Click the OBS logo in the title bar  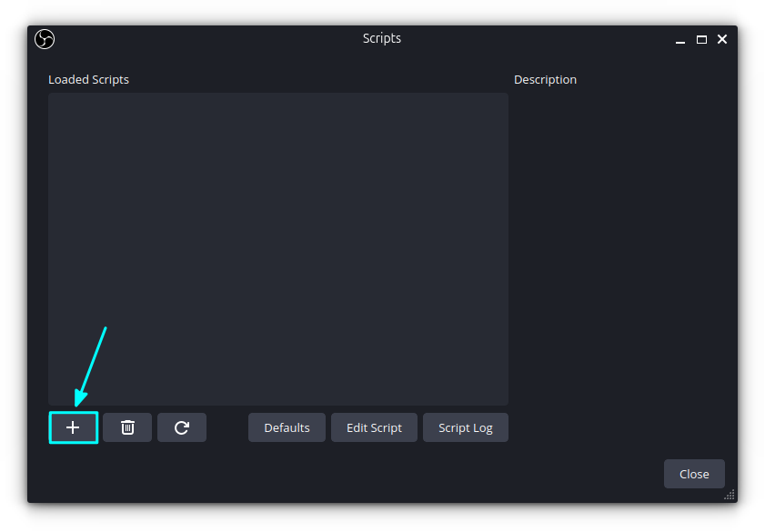point(45,39)
